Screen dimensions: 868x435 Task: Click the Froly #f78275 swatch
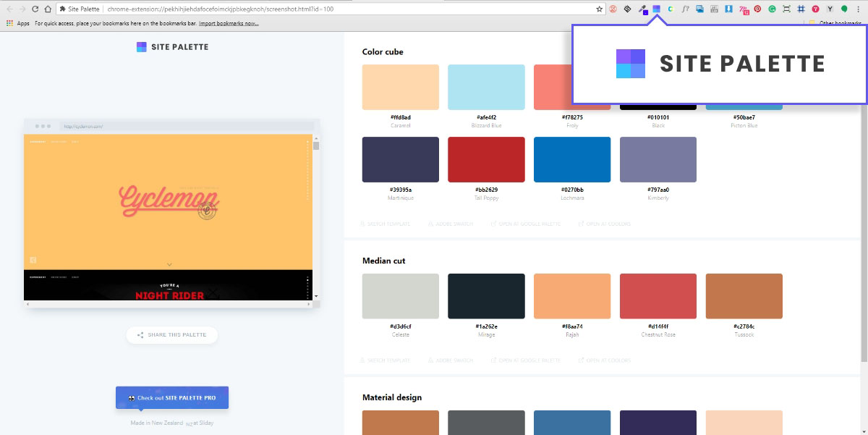click(x=553, y=87)
